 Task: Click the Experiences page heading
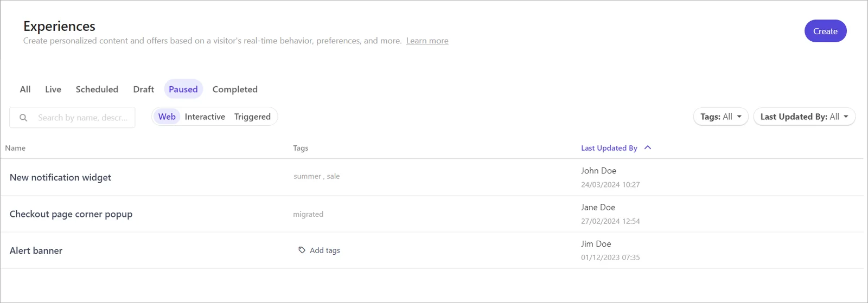[59, 26]
